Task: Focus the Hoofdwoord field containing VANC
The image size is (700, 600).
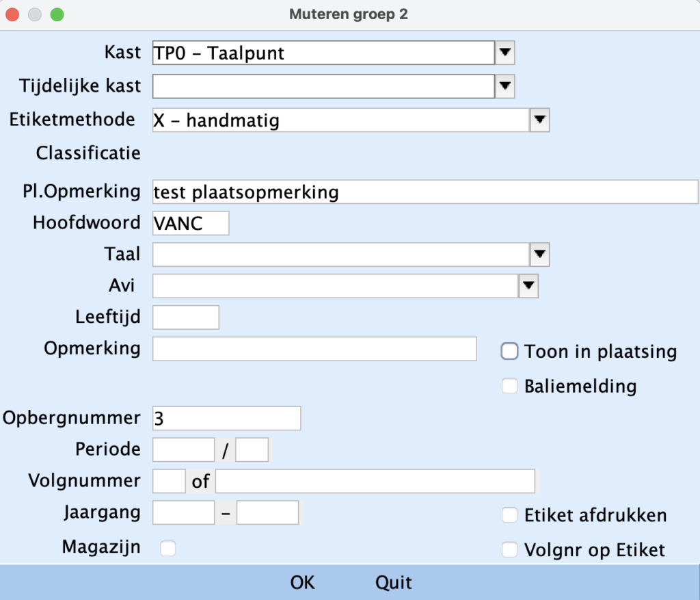Action: (191, 223)
